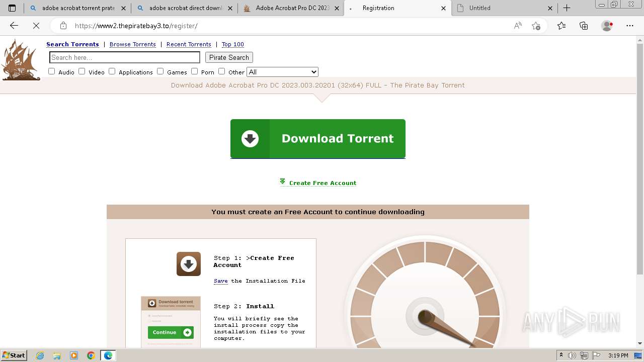The height and width of the screenshot is (362, 644).
Task: Focus the Search here input field
Action: pyautogui.click(x=125, y=57)
